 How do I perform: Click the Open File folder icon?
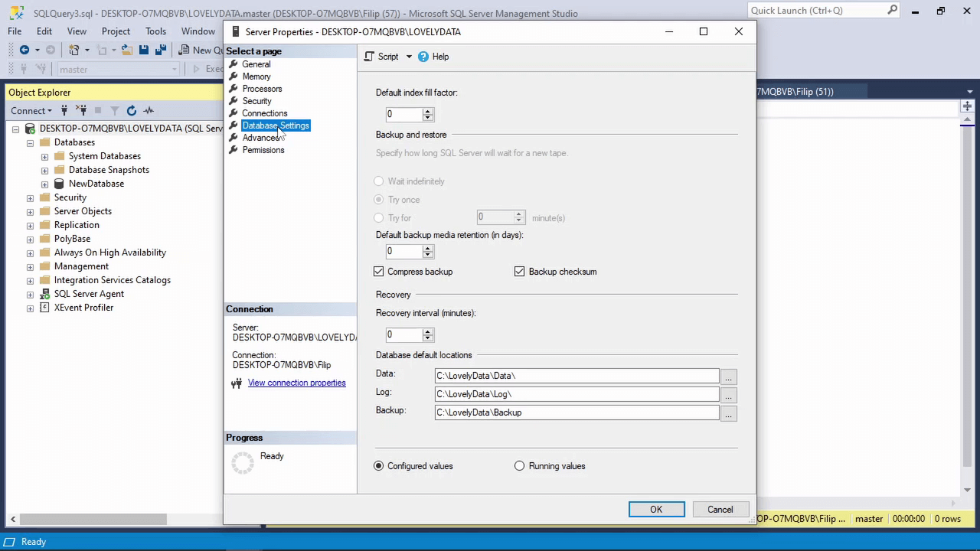tap(126, 50)
